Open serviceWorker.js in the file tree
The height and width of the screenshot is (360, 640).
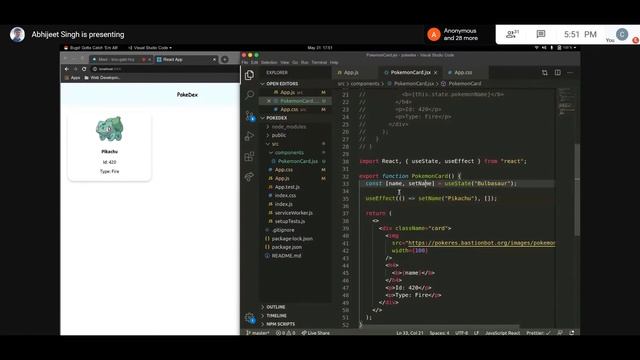point(293,213)
